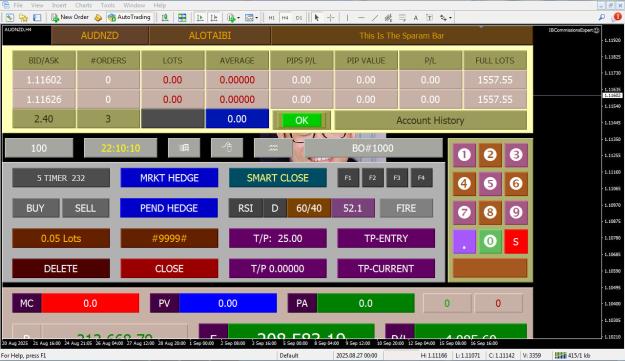Click the F4 function button

(x=421, y=178)
